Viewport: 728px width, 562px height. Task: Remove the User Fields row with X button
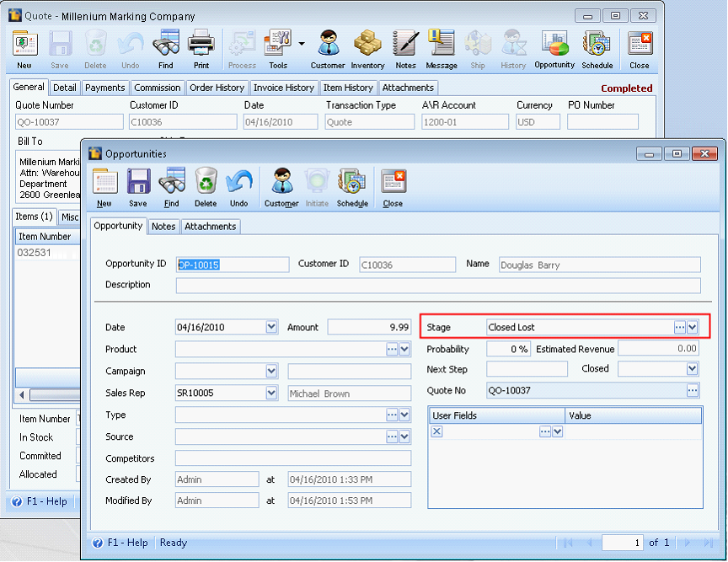tap(436, 431)
